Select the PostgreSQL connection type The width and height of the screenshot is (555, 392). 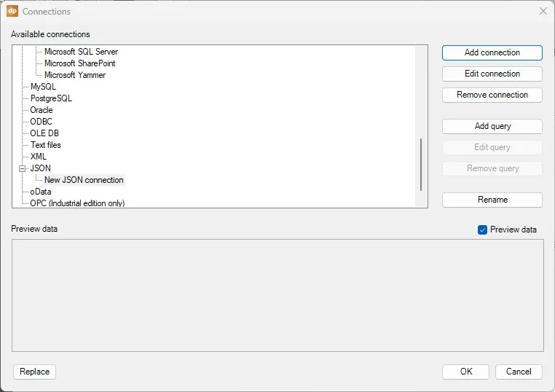click(x=51, y=98)
